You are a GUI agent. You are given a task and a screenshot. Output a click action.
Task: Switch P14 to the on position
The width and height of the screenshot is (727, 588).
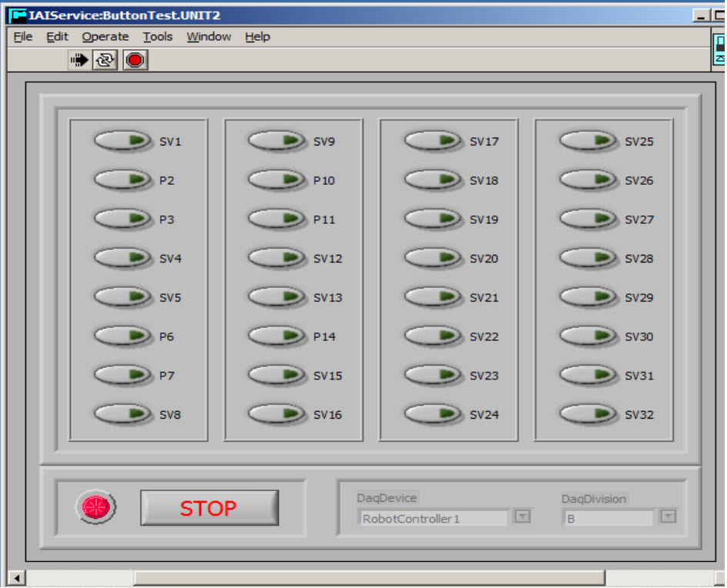(278, 336)
